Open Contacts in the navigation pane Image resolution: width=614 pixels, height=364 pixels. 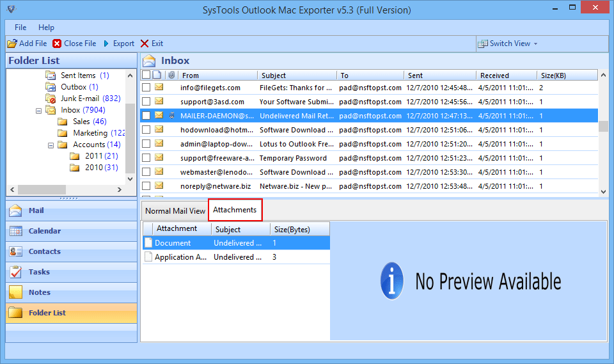tap(44, 251)
